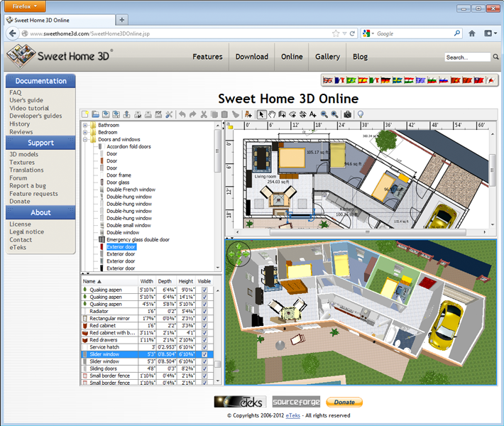Open the eTeks copyright link
This screenshot has width=504, height=426.
(x=293, y=415)
